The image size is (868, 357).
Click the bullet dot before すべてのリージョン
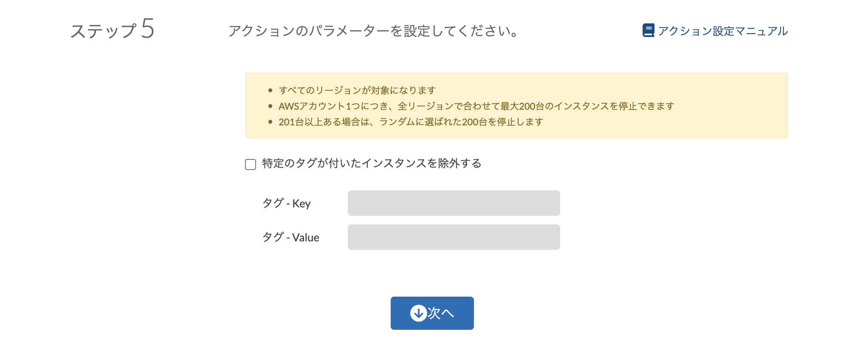(270, 91)
